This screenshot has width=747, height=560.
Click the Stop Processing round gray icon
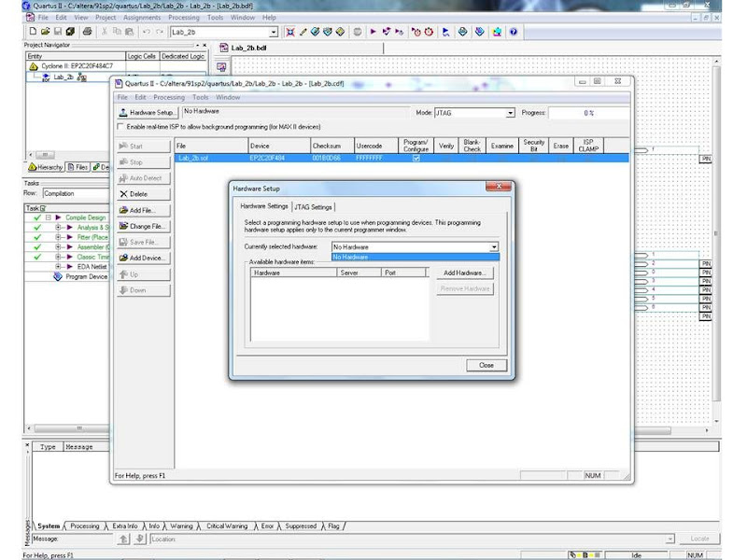[358, 32]
